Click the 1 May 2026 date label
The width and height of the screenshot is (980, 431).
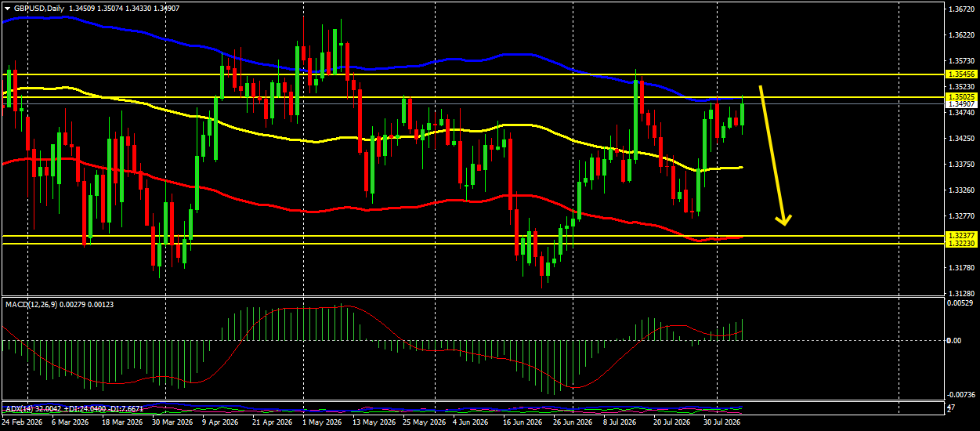point(321,422)
